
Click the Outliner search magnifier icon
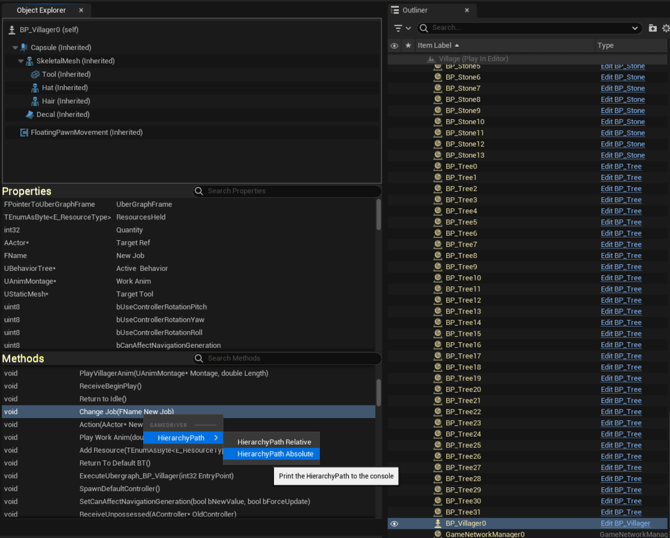click(x=424, y=28)
